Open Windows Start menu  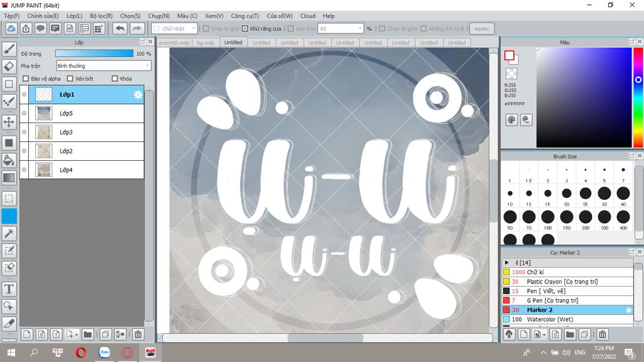[11, 352]
